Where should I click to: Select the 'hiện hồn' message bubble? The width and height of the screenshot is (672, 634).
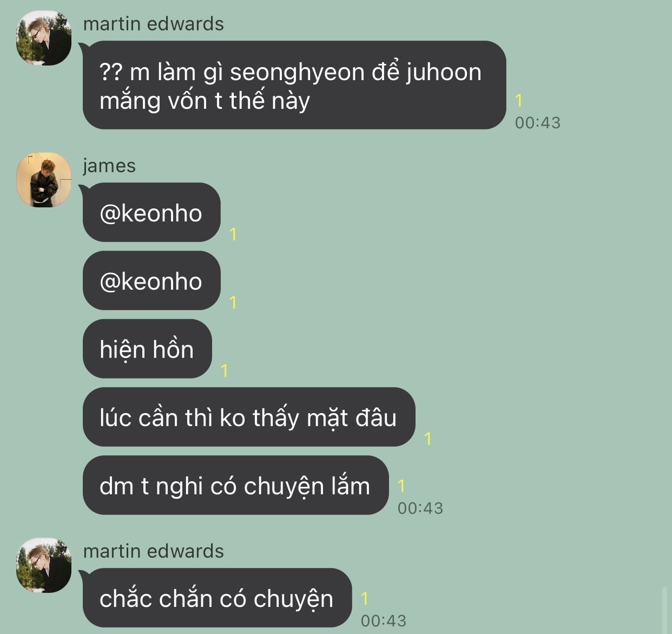point(147,349)
